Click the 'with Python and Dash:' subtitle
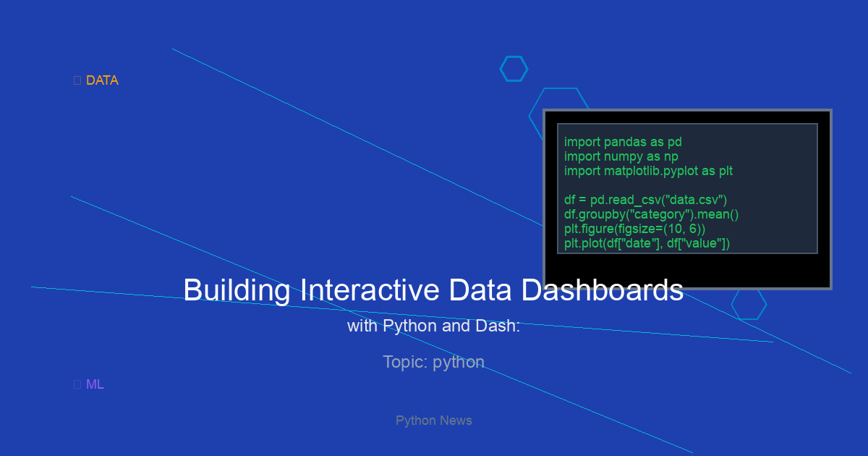The width and height of the screenshot is (868, 456). click(x=433, y=326)
